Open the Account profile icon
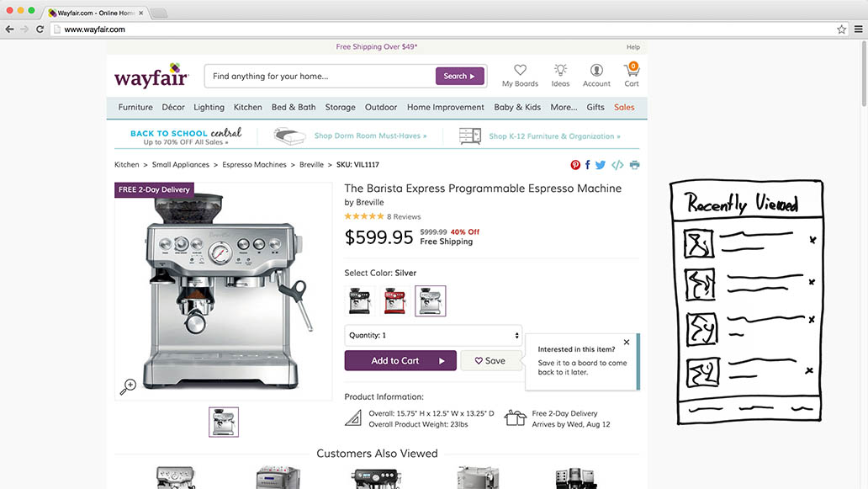868x489 pixels. pyautogui.click(x=596, y=71)
